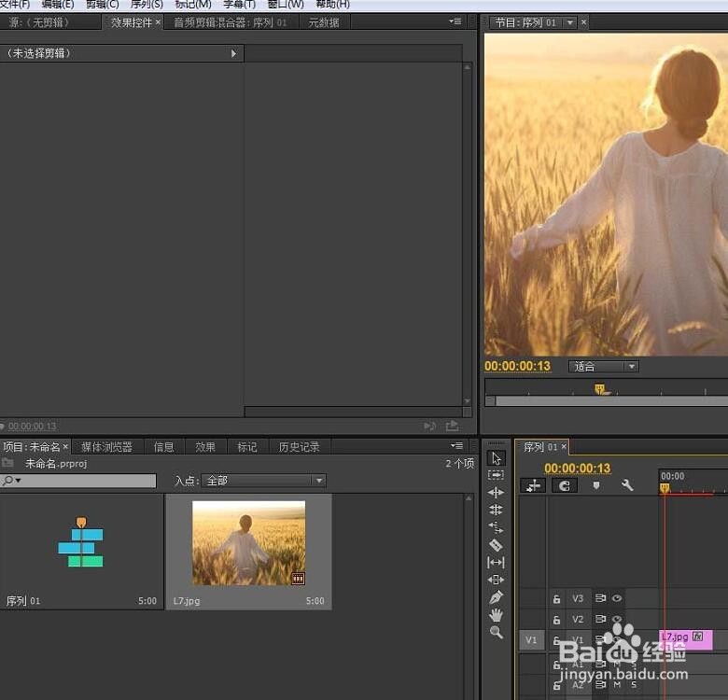The width and height of the screenshot is (728, 700).
Task: Open the 剪辑(C) menu
Action: point(102,5)
